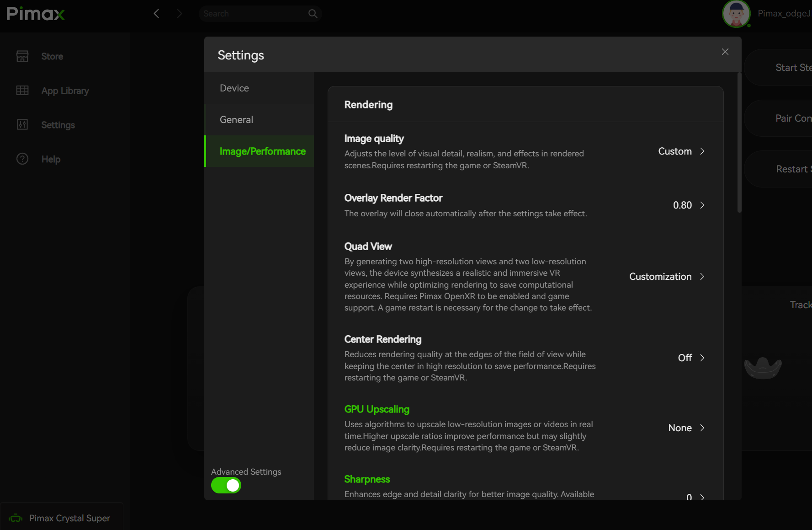This screenshot has height=530, width=812.
Task: Close the Settings dialog
Action: (x=725, y=52)
